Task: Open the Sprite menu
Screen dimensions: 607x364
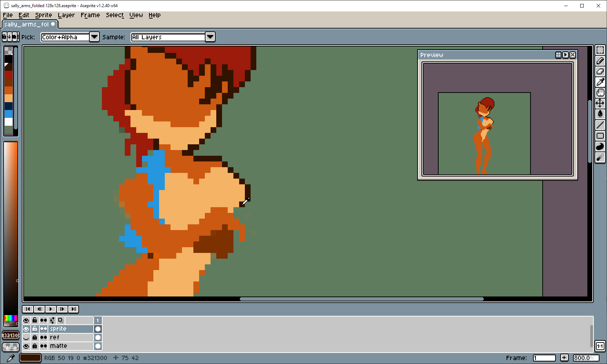Action: click(x=43, y=15)
